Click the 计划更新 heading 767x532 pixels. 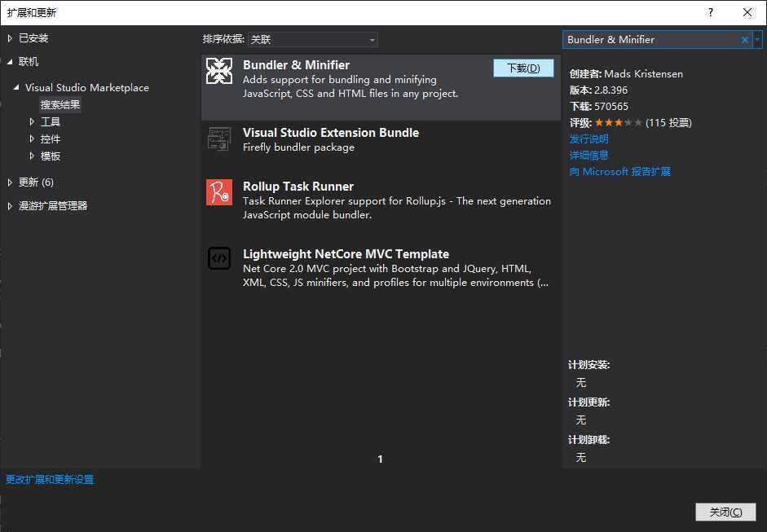pos(589,402)
